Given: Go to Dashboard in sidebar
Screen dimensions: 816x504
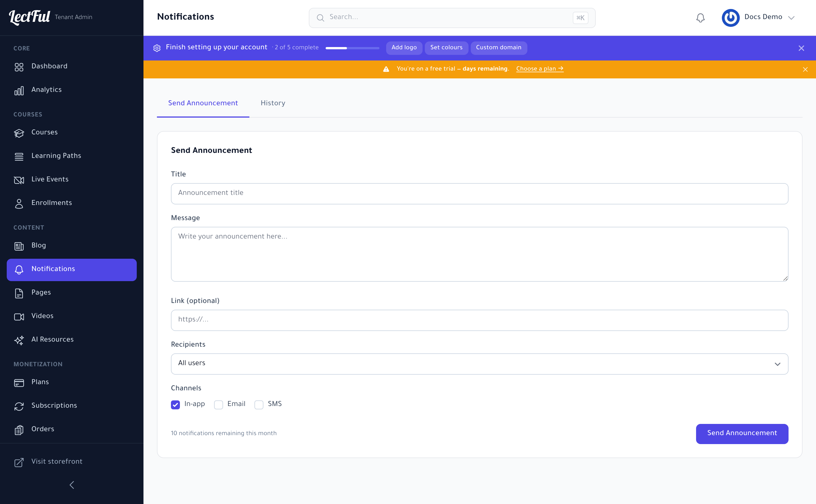Looking at the screenshot, I should coord(71,67).
